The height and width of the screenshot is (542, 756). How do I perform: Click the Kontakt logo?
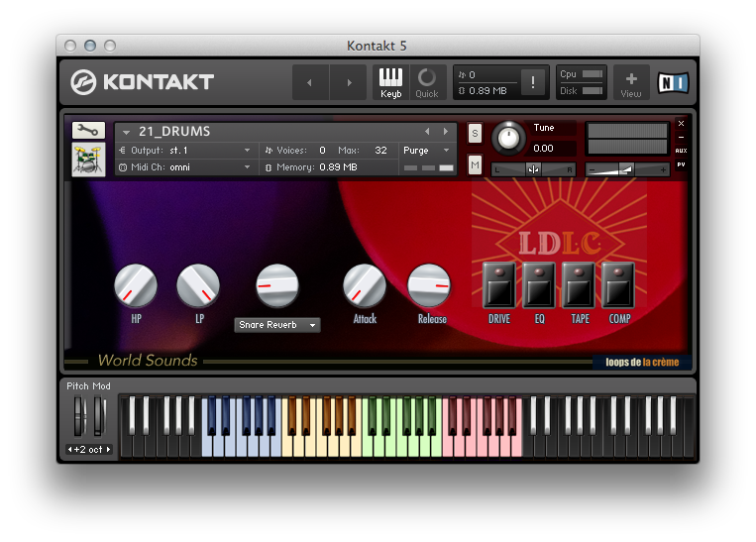pos(142,82)
